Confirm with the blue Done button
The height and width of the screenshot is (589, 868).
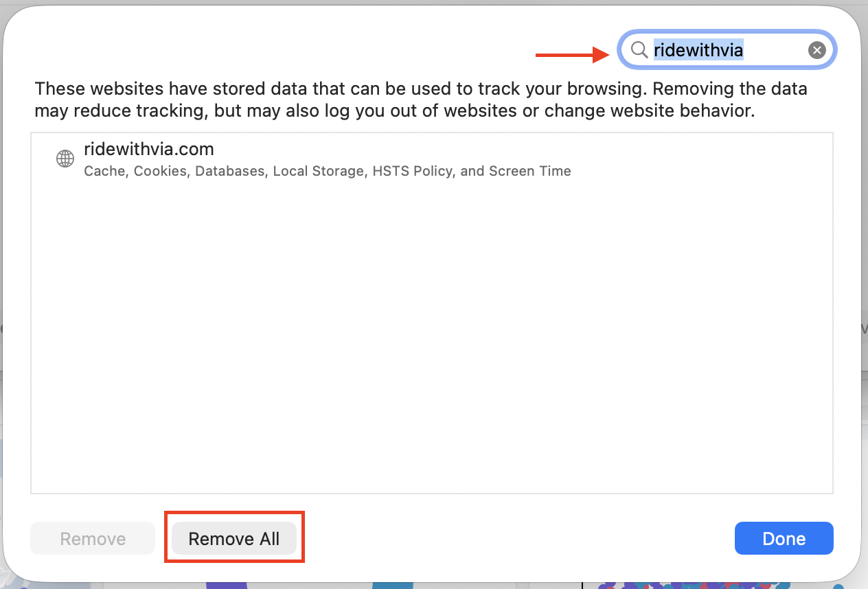tap(784, 539)
